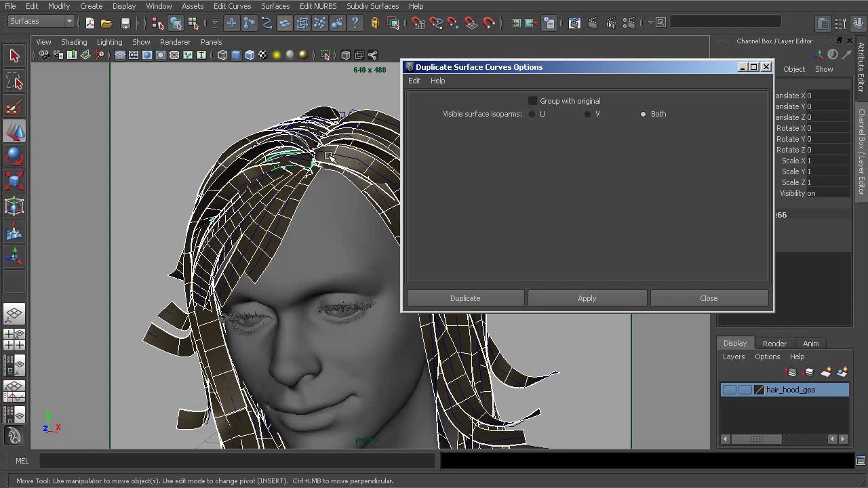Open the Options menu in Layer Editor

point(768,357)
